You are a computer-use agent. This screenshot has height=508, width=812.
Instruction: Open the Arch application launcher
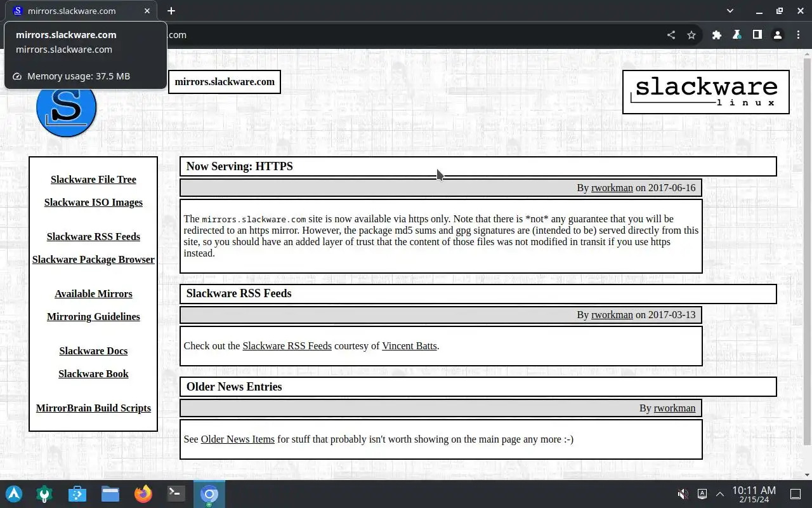[14, 494]
